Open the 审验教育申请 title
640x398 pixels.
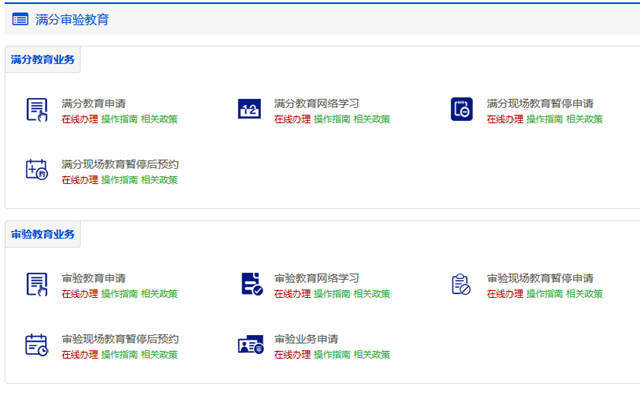click(93, 278)
